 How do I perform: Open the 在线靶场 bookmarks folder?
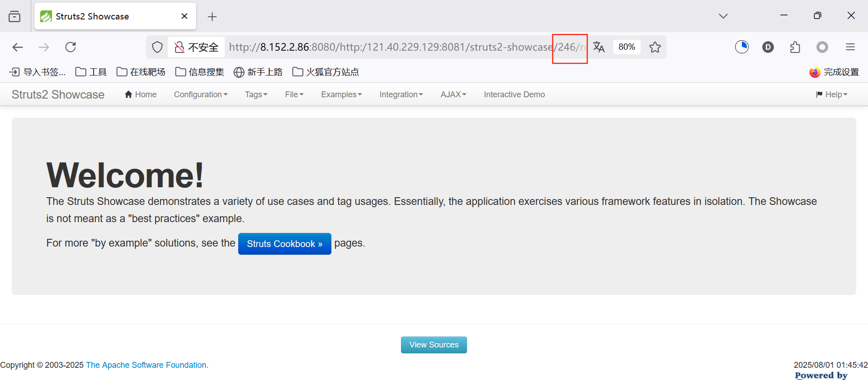tap(141, 72)
